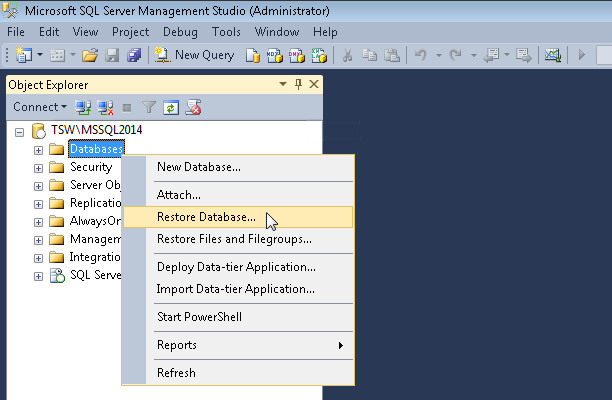612x400 pixels.
Task: Click the Refresh icon in Object Explorer
Action: (171, 107)
